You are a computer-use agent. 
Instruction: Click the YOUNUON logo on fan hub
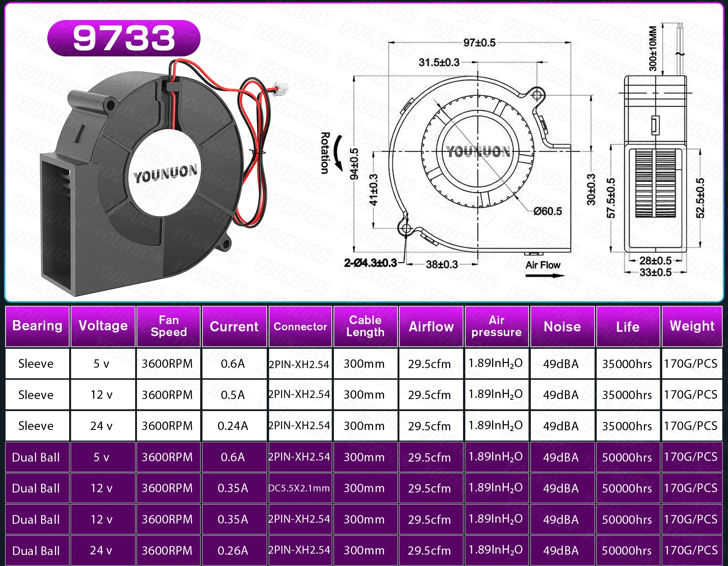coord(166,174)
